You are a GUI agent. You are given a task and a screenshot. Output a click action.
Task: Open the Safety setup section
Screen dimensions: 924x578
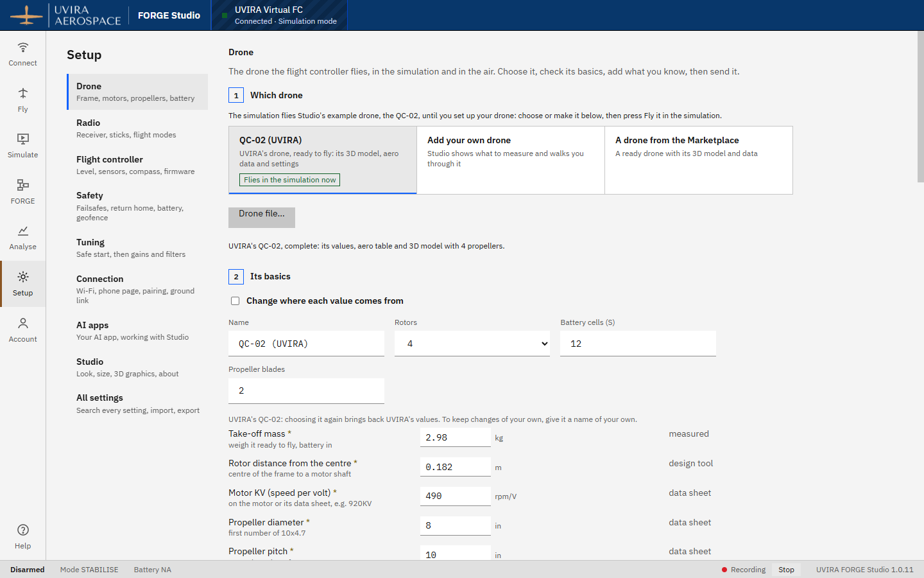pos(137,206)
